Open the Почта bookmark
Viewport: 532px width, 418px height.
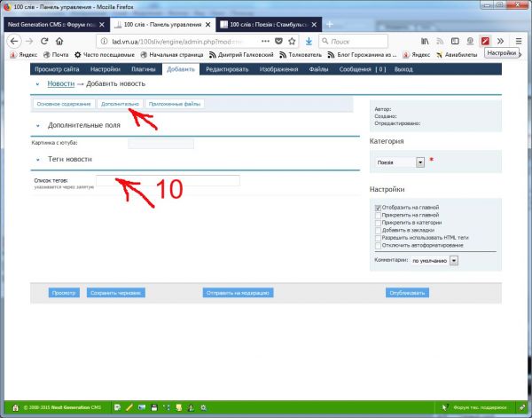click(56, 55)
